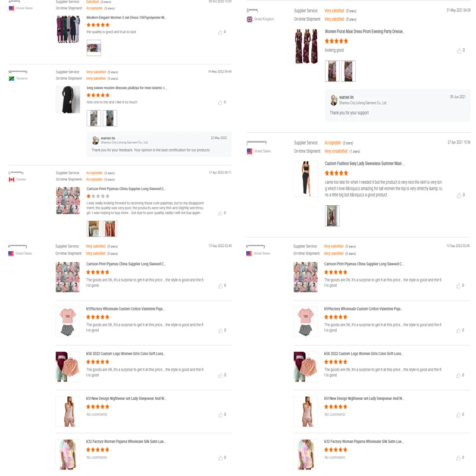Like the one-star poor quality pajamas review
The image size is (476, 476).
tap(220, 213)
